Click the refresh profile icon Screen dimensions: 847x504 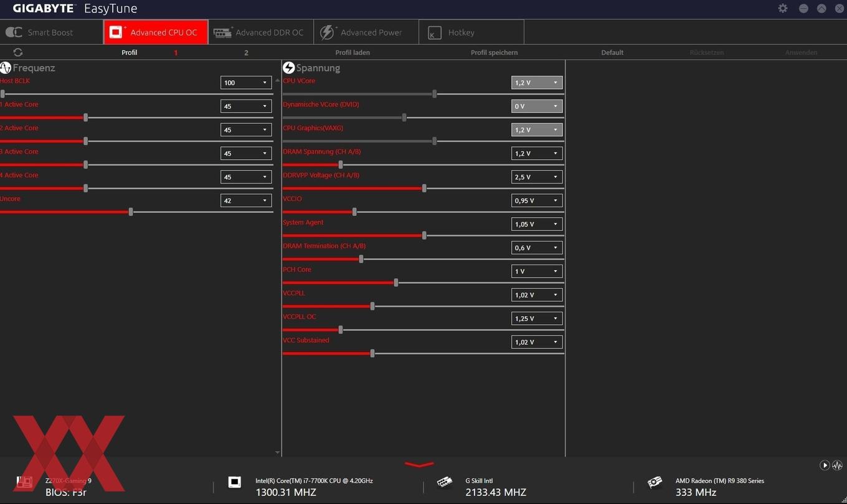17,52
